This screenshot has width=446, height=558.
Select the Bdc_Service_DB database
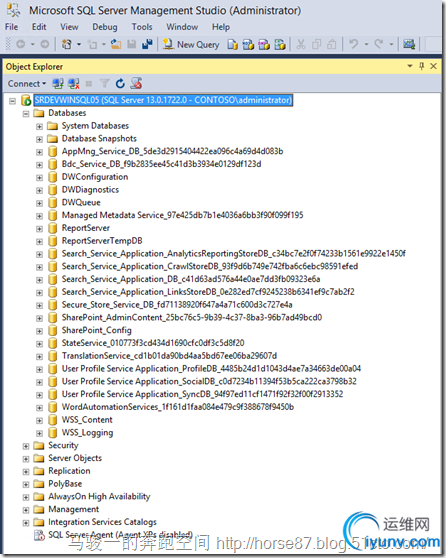[x=161, y=164]
